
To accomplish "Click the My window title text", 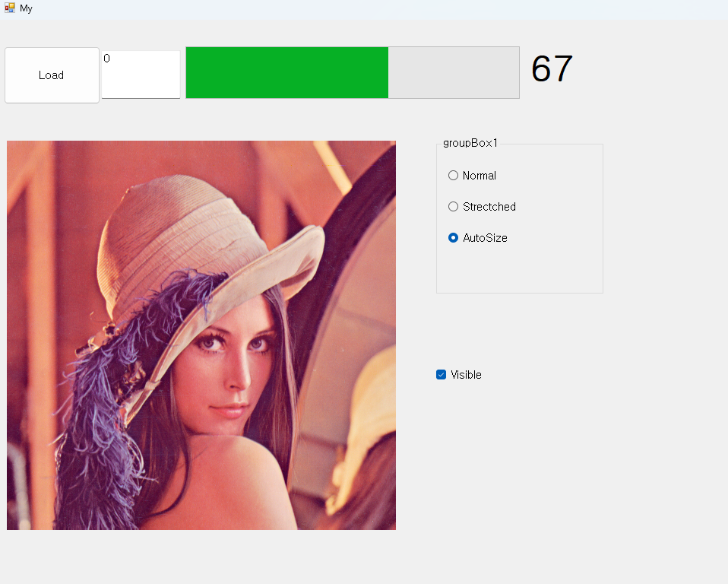I will (26, 8).
